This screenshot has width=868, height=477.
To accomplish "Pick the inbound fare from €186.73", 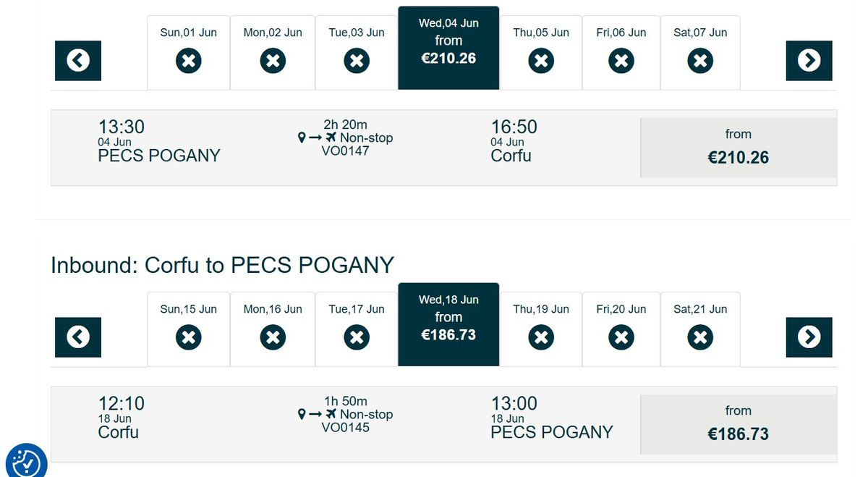I will click(x=739, y=424).
